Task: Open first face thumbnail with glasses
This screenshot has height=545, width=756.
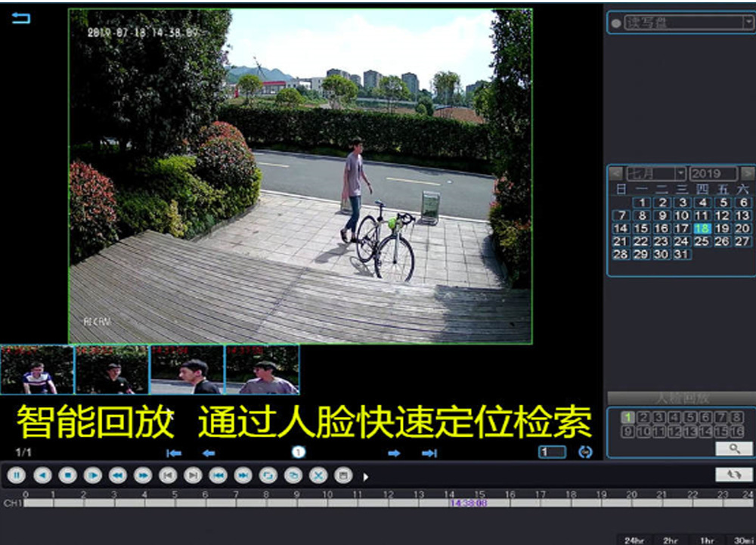Action: click(37, 370)
